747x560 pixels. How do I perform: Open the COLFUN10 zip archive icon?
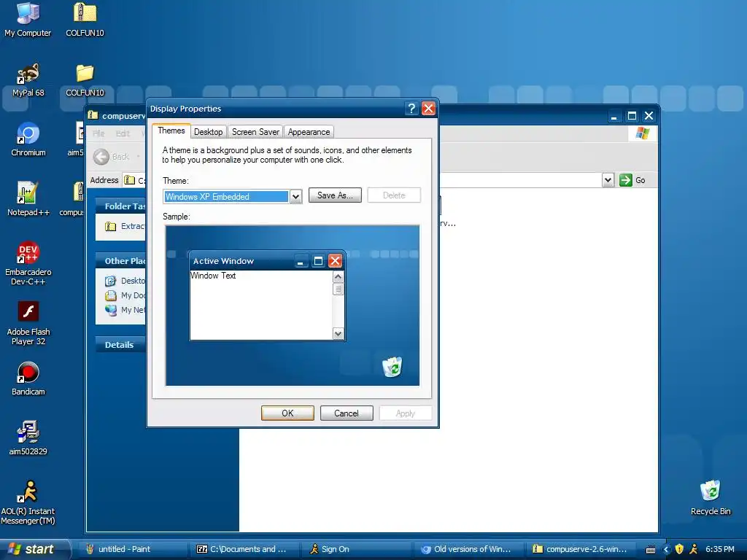click(x=85, y=20)
